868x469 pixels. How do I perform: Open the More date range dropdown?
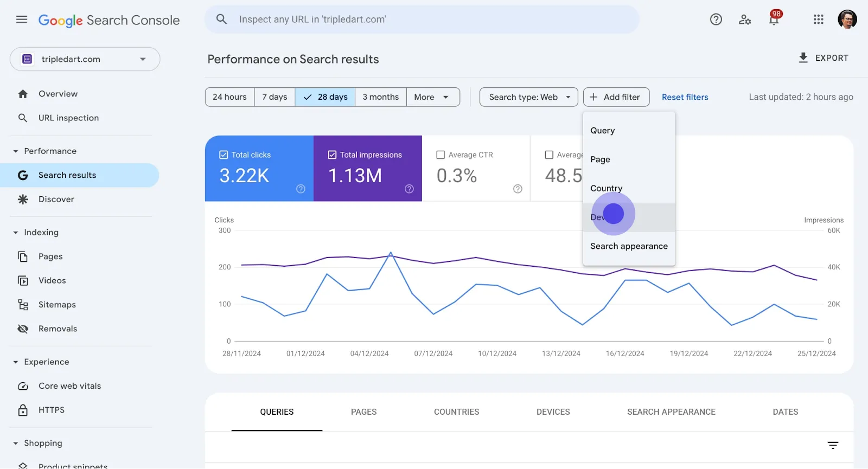click(x=433, y=97)
